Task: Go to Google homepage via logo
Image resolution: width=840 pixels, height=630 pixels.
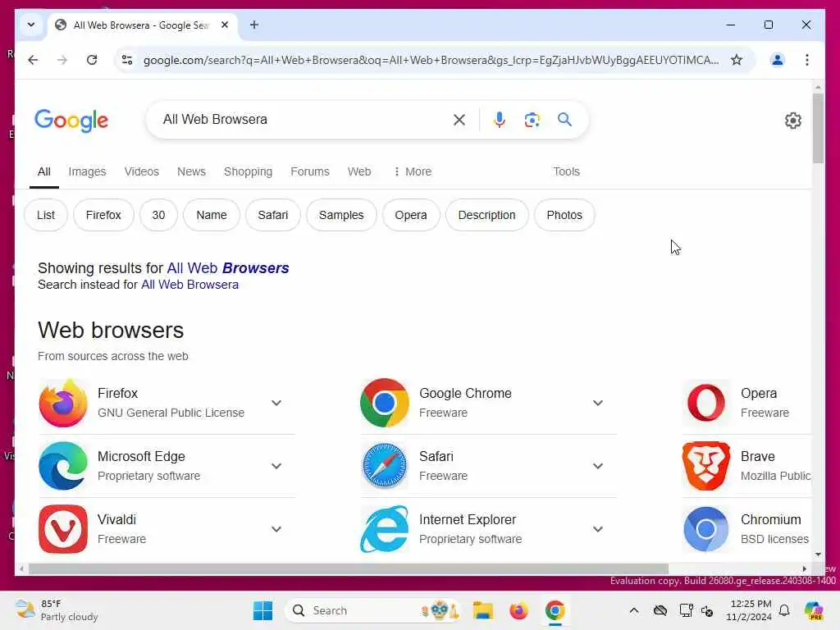Action: click(71, 121)
